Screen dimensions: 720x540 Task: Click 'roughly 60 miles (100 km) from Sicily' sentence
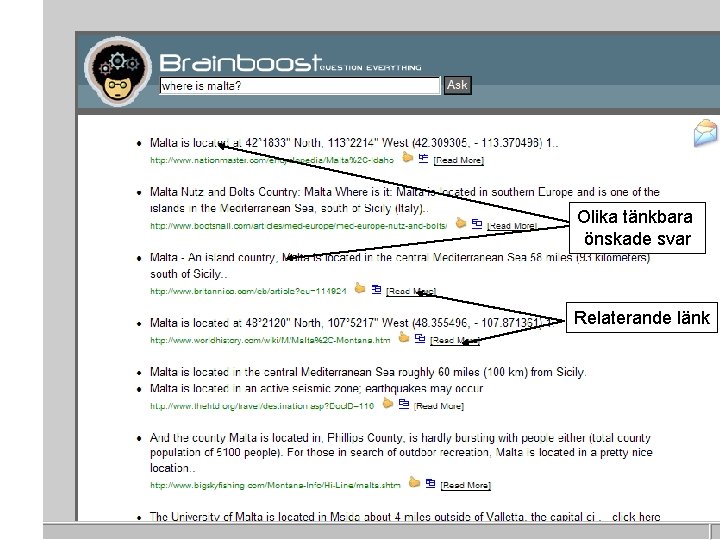(368, 372)
